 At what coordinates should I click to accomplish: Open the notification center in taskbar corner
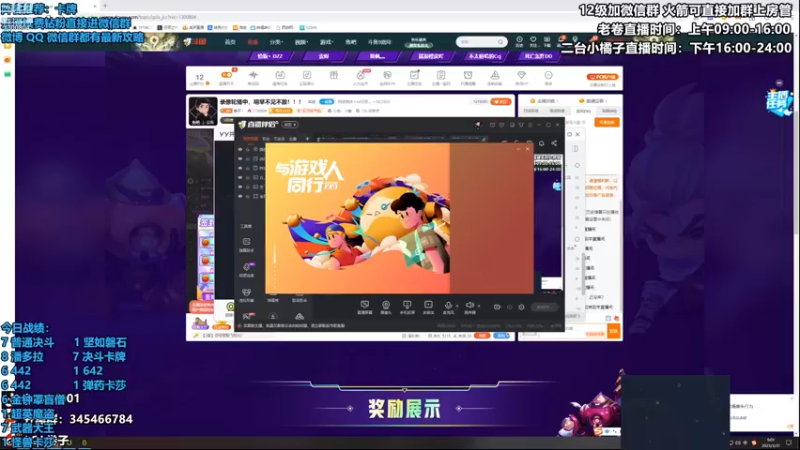tap(789, 442)
